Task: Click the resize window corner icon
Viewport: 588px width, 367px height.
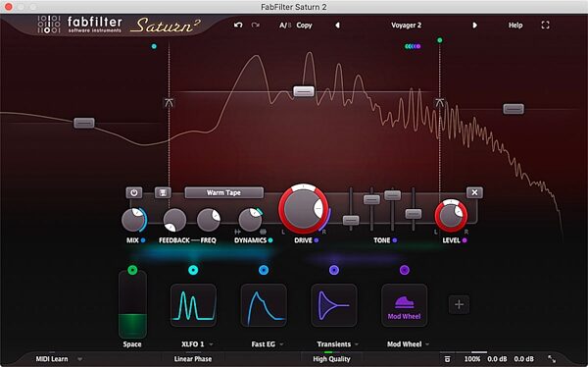Action: (552, 359)
